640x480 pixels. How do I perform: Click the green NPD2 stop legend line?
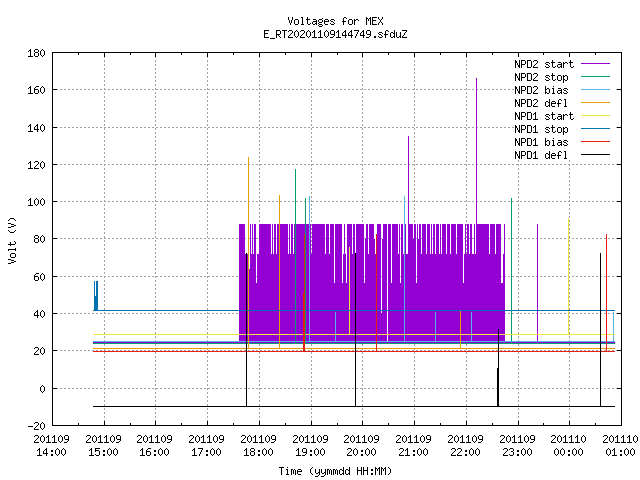595,77
